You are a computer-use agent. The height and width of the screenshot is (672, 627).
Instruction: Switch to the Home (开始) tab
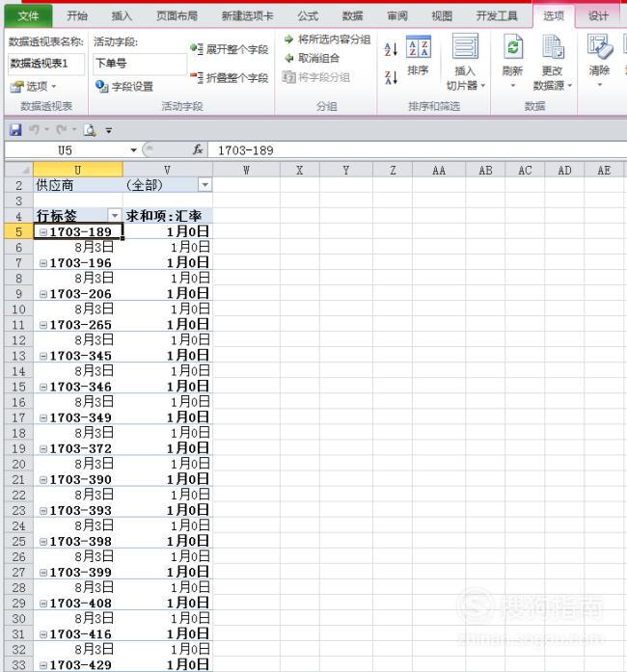click(x=77, y=16)
